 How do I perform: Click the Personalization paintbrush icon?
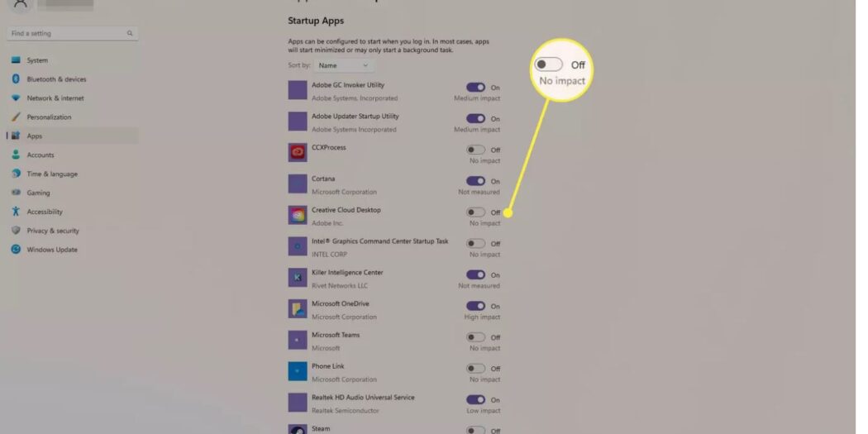(x=16, y=117)
